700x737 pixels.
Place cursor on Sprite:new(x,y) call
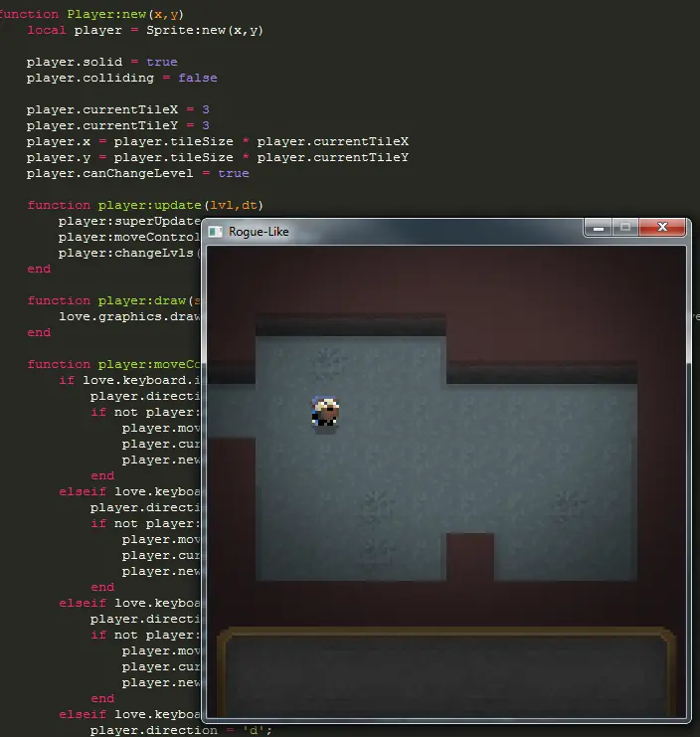(x=205, y=30)
